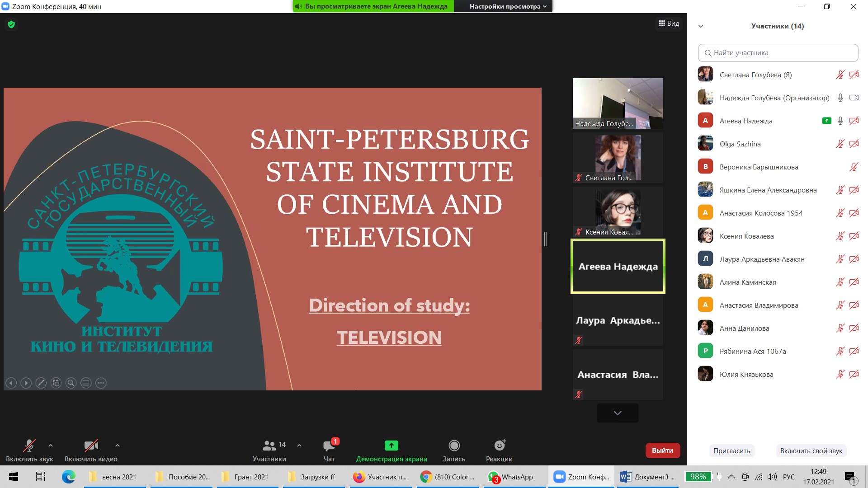Click the red Выйти leave button

[x=662, y=450]
